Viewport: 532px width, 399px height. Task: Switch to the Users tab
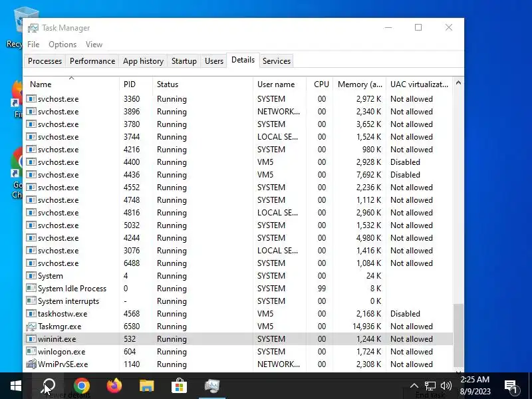tap(214, 61)
